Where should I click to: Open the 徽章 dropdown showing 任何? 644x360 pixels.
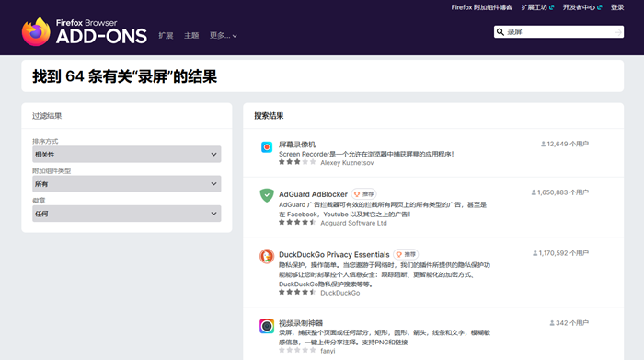tap(127, 214)
